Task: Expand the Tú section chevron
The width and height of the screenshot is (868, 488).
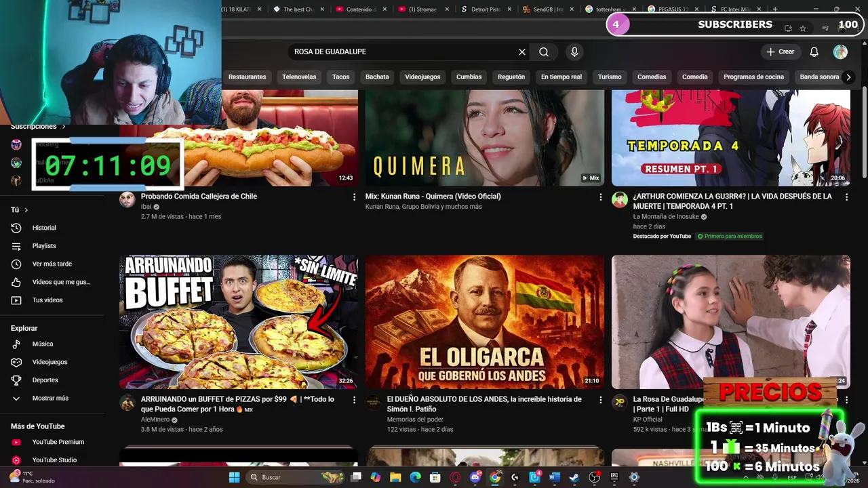Action: click(26, 210)
